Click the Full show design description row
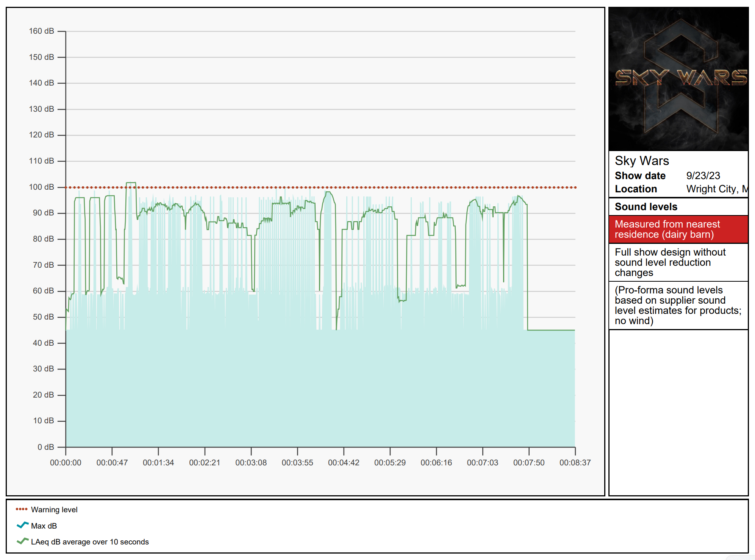Image resolution: width=755 pixels, height=560 pixels. click(x=670, y=262)
